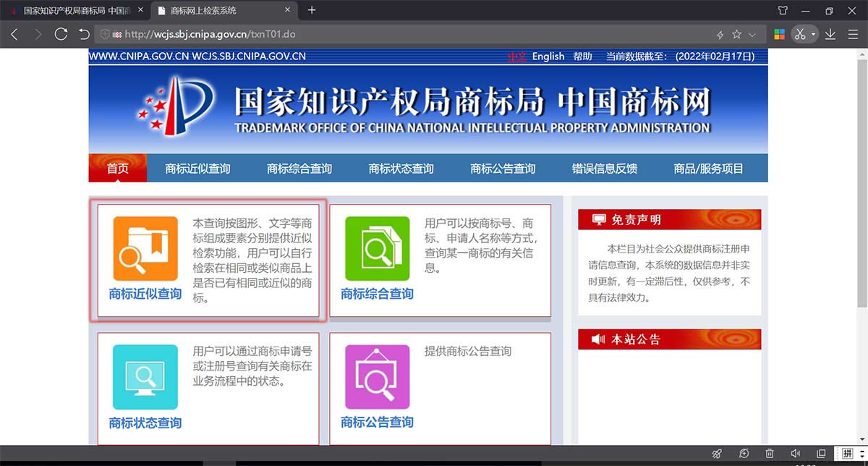Click the orange 商标近似查询 folder-search icon
This screenshot has height=466, width=868.
(x=145, y=248)
